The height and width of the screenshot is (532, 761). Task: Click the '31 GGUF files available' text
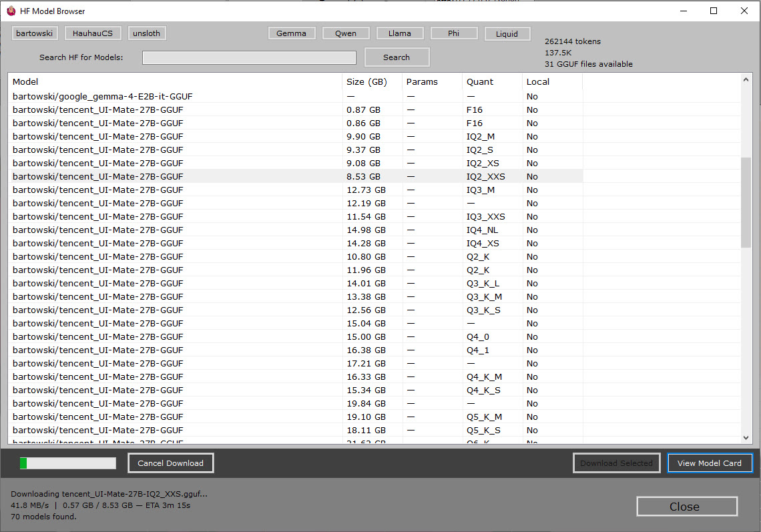click(589, 64)
